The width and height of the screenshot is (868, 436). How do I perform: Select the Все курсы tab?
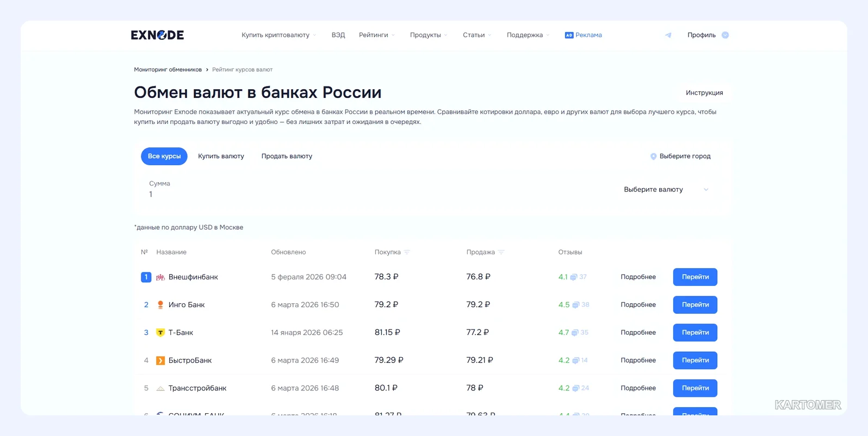(x=164, y=156)
